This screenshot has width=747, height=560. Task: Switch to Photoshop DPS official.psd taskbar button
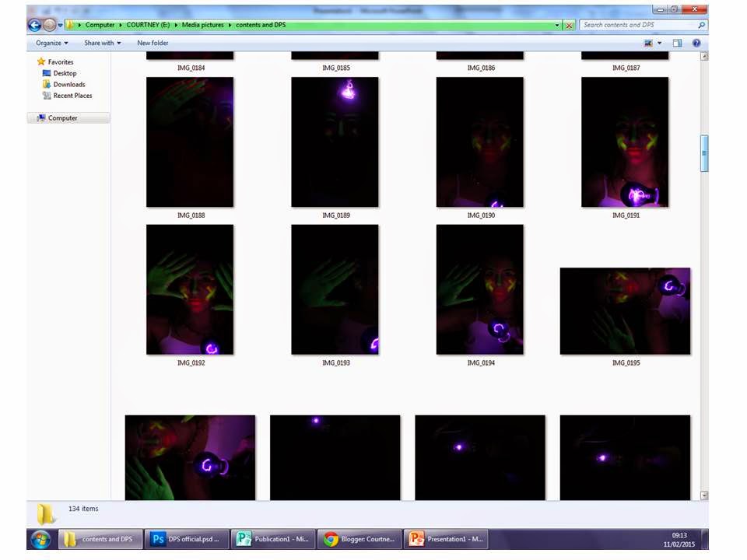[187, 540]
